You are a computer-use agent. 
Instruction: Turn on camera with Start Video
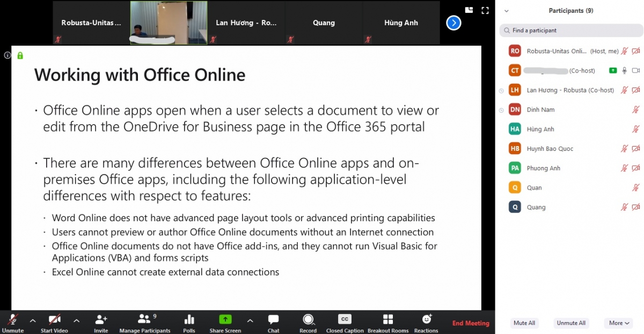(54, 323)
